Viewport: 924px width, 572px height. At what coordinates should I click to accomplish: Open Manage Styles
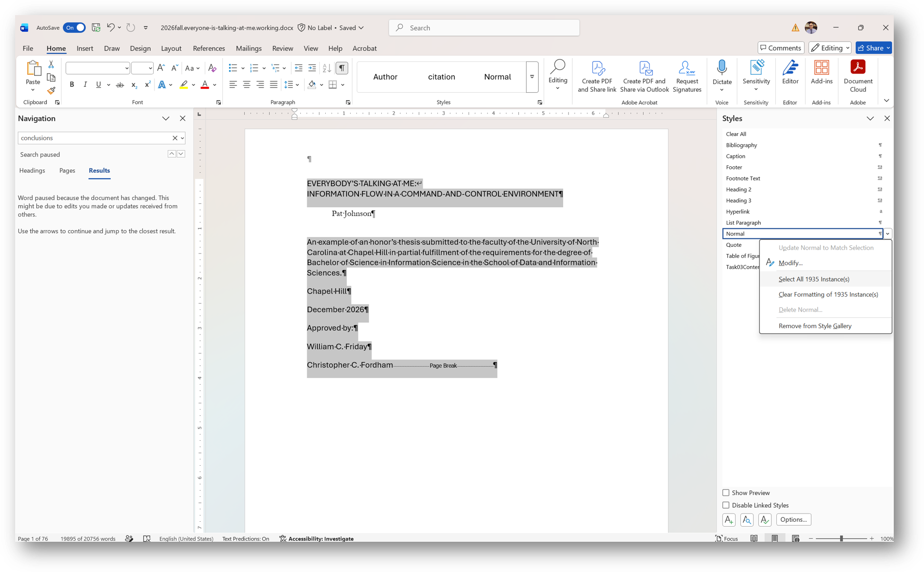[765, 520]
